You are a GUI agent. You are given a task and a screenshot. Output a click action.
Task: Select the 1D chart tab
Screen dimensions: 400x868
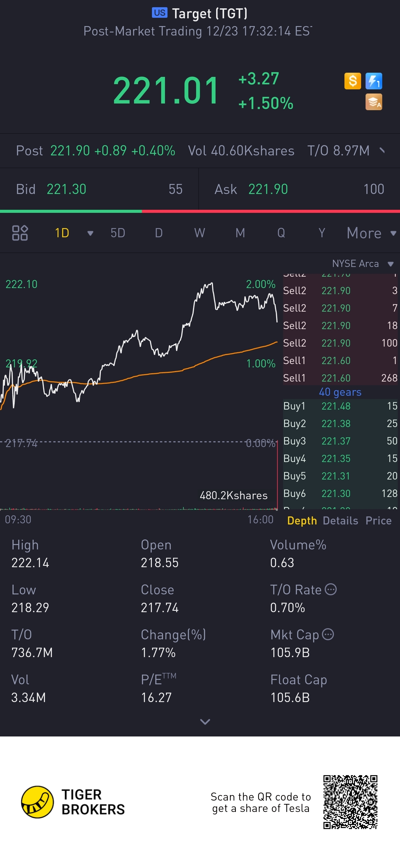pyautogui.click(x=62, y=233)
